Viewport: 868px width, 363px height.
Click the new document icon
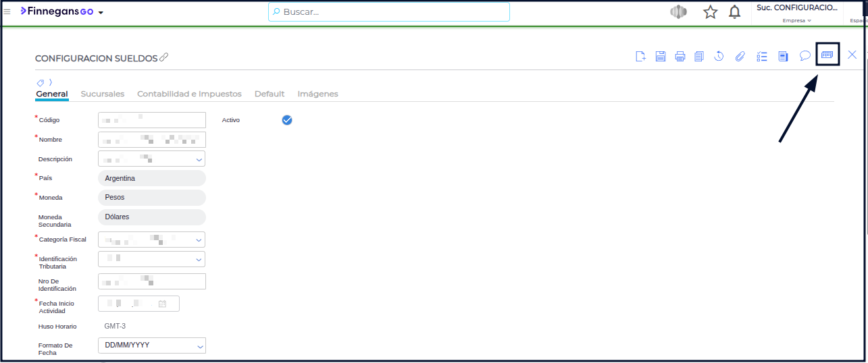tap(641, 56)
